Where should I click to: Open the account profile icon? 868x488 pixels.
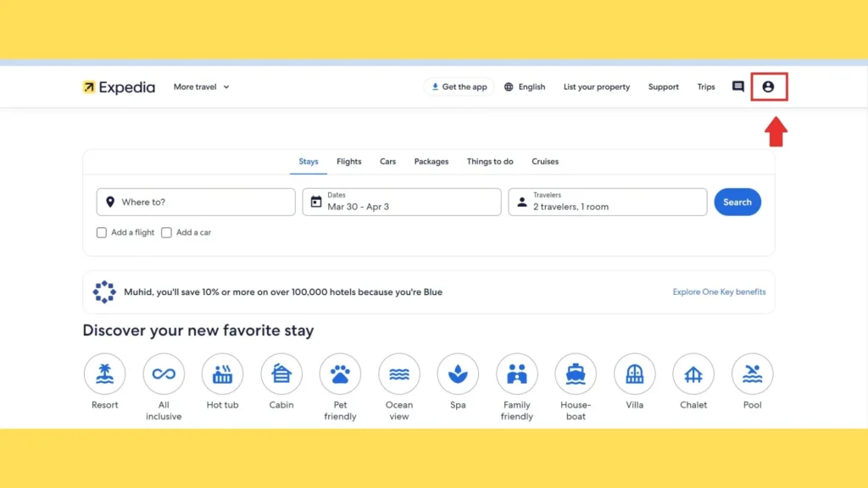pyautogui.click(x=768, y=86)
